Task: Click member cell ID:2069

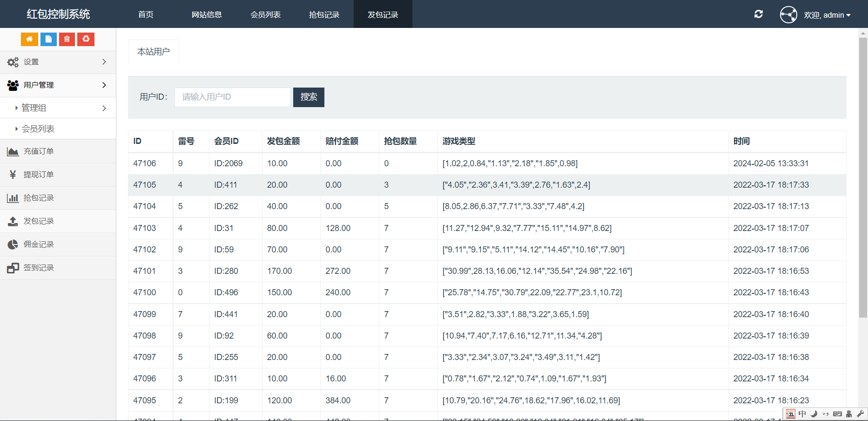Action: (x=228, y=163)
